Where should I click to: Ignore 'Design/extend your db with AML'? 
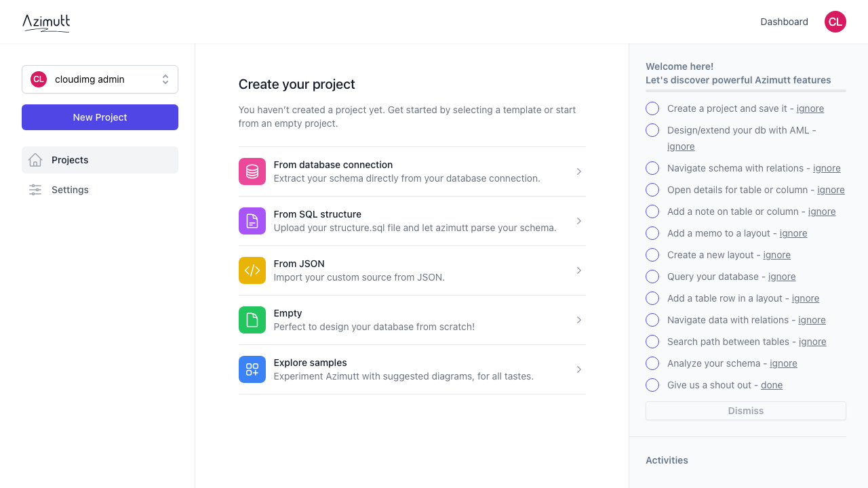[681, 146]
